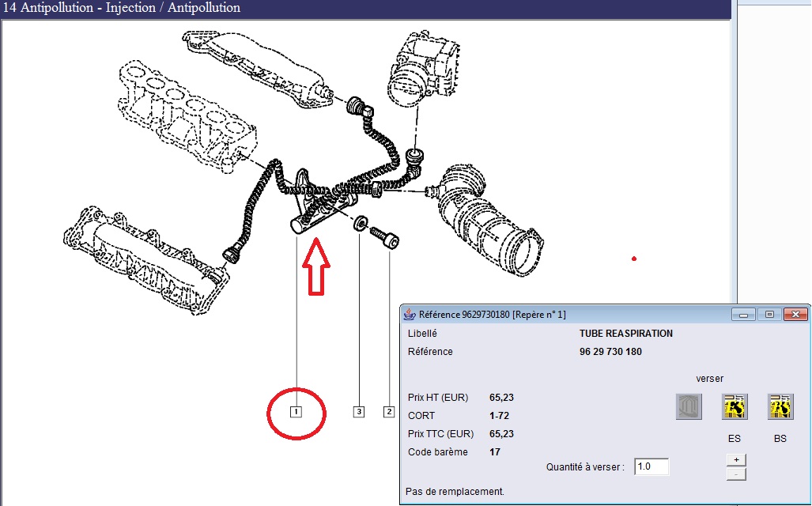Click the Référence window title bar text
The image size is (812, 506).
(x=492, y=314)
